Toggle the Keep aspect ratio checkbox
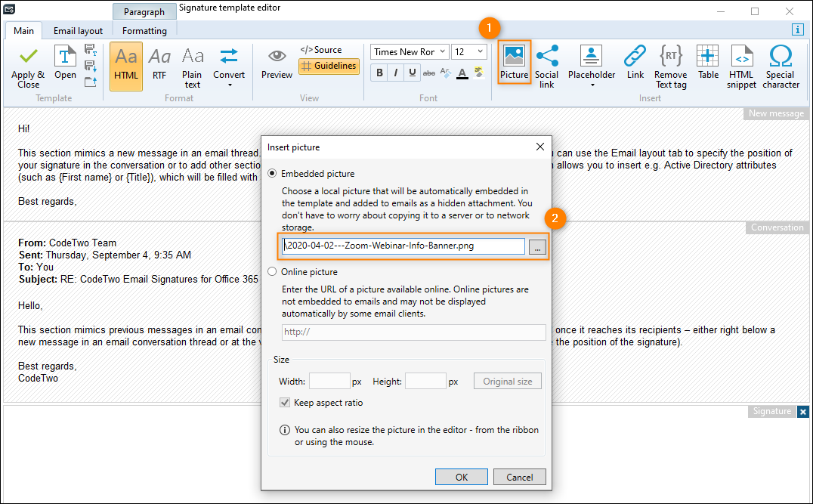Image resolution: width=813 pixels, height=504 pixels. pyautogui.click(x=285, y=403)
